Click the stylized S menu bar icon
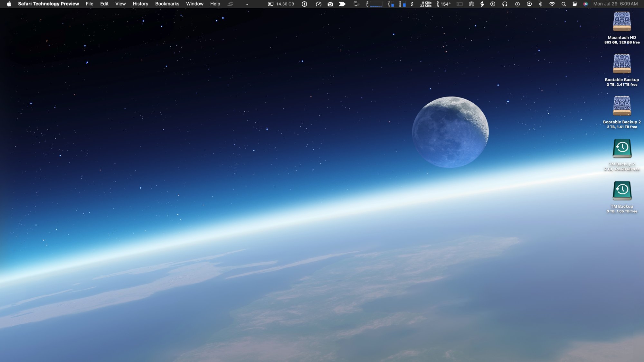The image size is (644, 362). pos(230,4)
